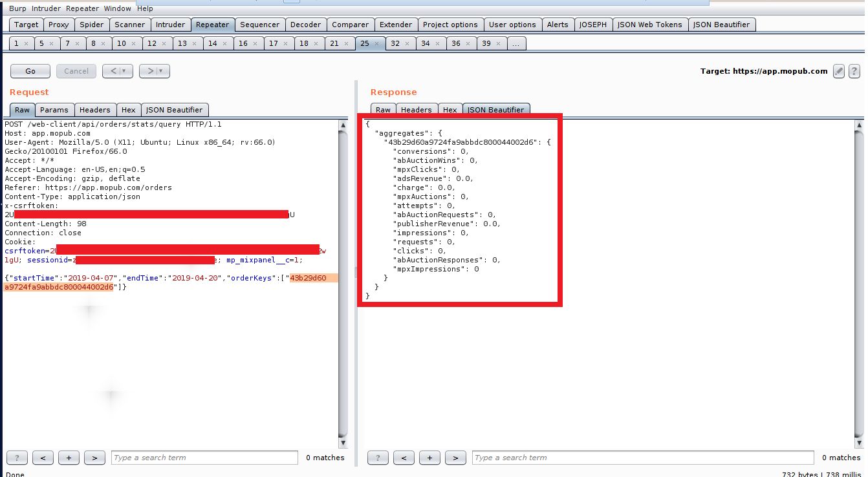This screenshot has width=868, height=477.
Task: Open the Window menu
Action: (x=118, y=8)
